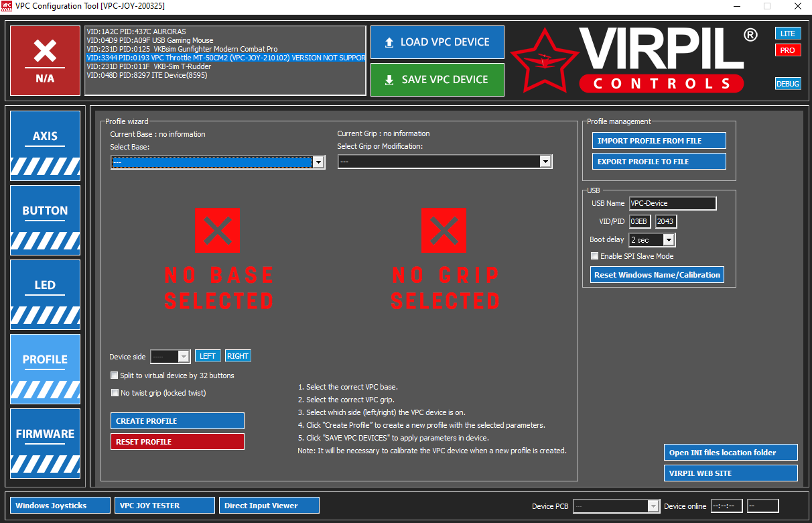Click the red No Grip Selected cross icon
Screen dimensions: 812x523
click(x=444, y=230)
